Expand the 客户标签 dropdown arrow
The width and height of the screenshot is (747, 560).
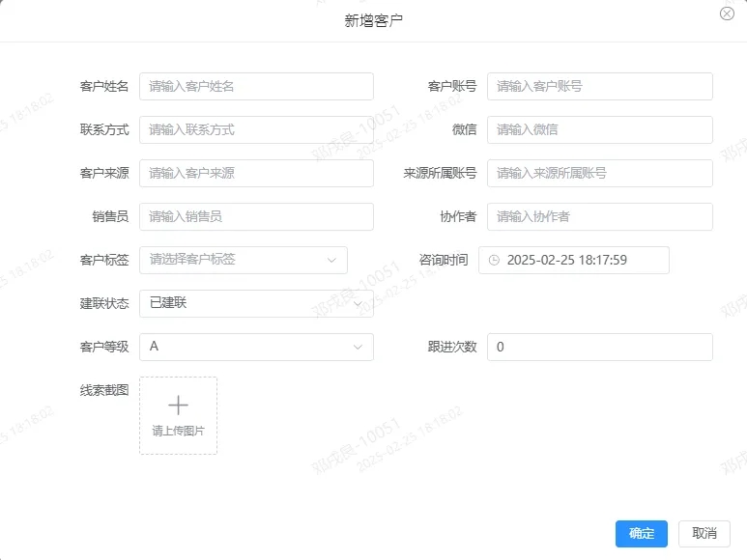coord(331,261)
